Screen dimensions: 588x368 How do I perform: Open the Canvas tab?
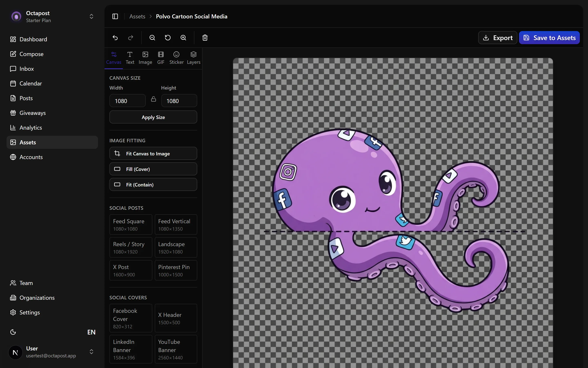click(x=114, y=58)
